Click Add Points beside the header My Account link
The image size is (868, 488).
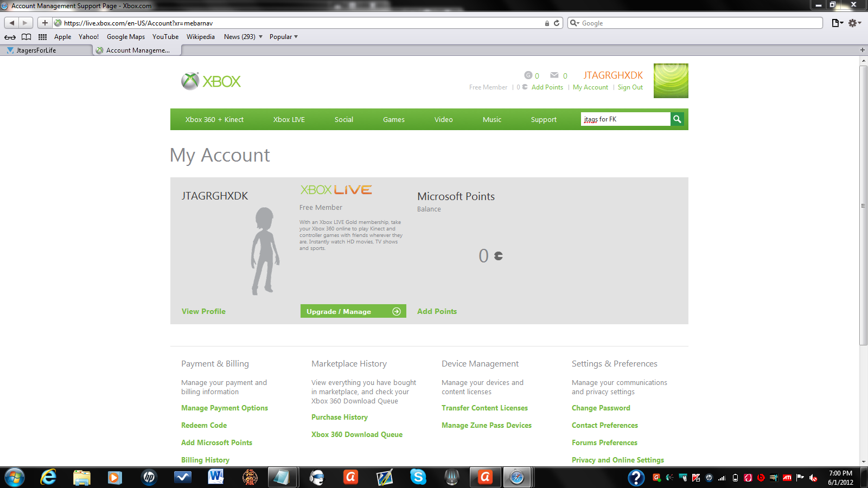pos(547,87)
